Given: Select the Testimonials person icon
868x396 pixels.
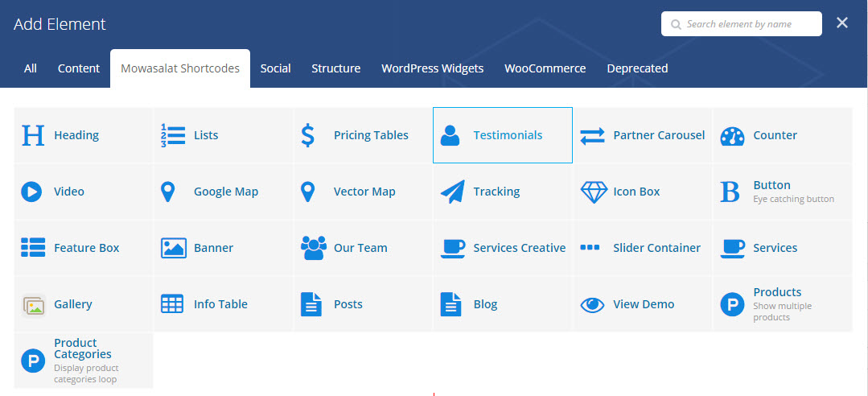Looking at the screenshot, I should tap(450, 135).
